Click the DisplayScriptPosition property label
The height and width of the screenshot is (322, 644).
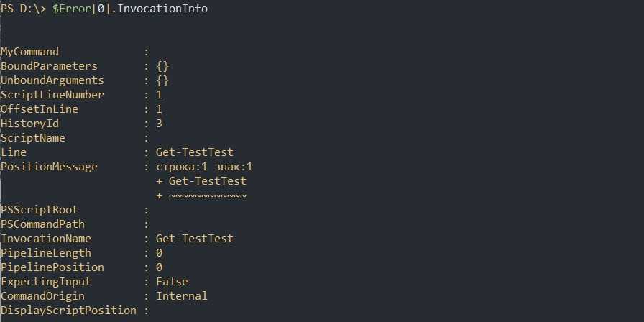pyautogui.click(x=68, y=310)
